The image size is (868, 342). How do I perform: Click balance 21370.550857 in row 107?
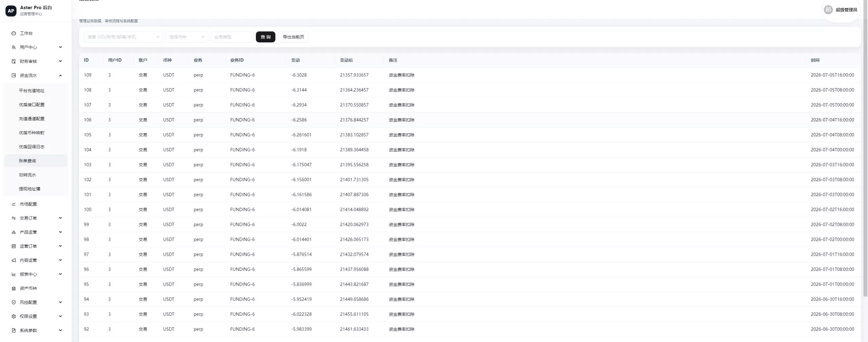(x=354, y=105)
